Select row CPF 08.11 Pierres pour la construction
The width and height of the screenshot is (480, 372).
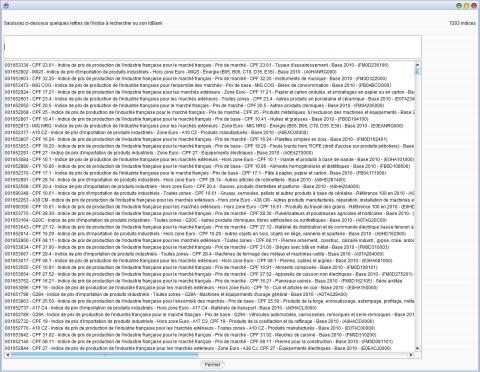[x=209, y=342]
